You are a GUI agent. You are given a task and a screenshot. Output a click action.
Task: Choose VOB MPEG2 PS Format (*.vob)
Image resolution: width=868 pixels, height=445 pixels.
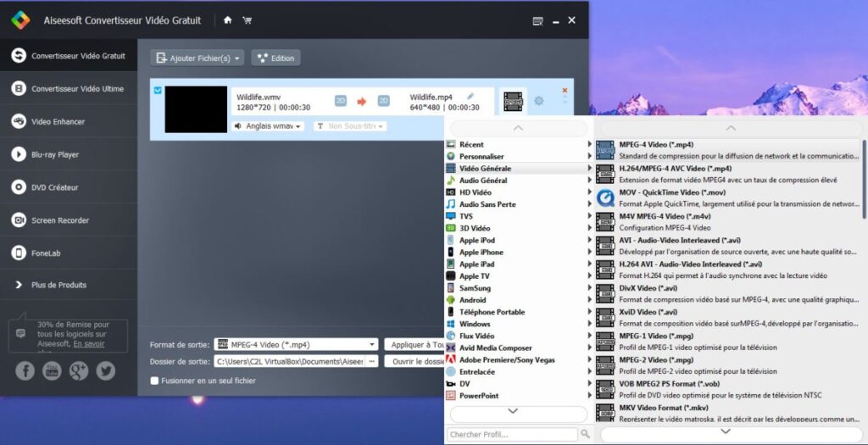tap(728, 390)
